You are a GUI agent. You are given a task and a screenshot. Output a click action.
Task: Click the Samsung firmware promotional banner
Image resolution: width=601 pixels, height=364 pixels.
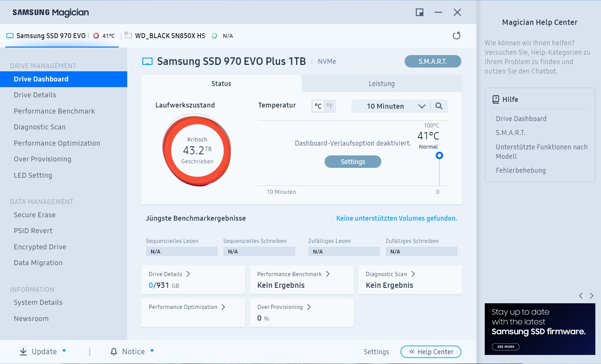pyautogui.click(x=540, y=329)
